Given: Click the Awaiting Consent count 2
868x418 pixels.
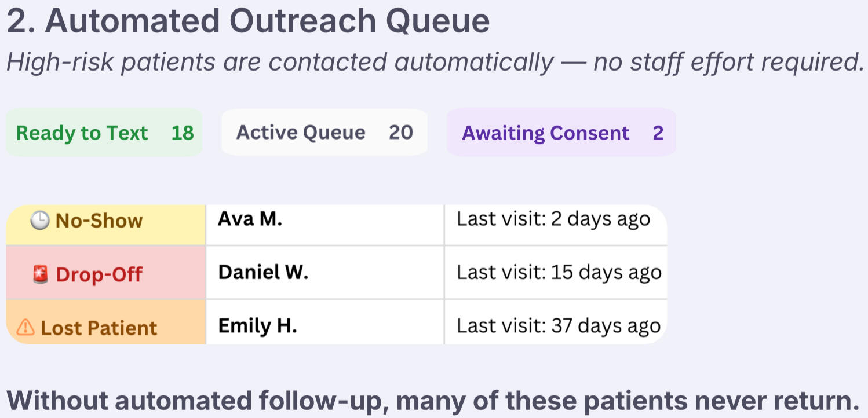Looking at the screenshot, I should pos(658,133).
